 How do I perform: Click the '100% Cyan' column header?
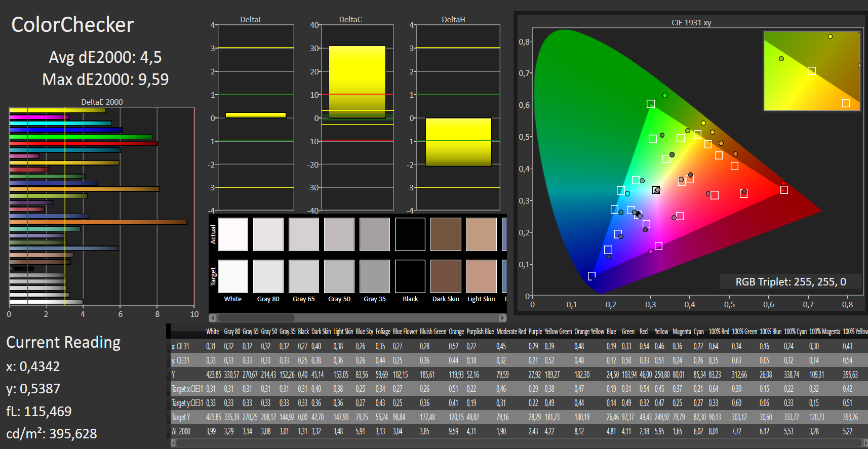pos(796,332)
